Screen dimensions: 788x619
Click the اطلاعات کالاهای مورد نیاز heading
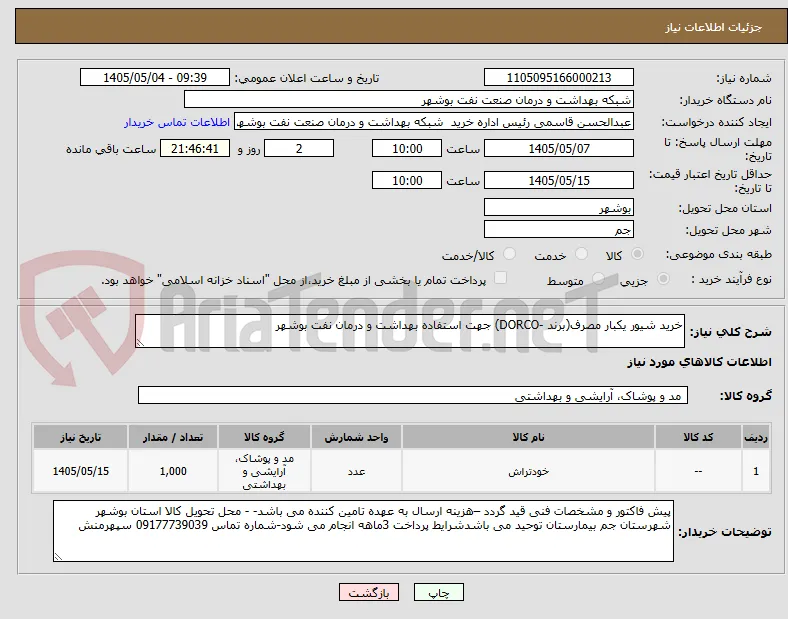pos(699,362)
